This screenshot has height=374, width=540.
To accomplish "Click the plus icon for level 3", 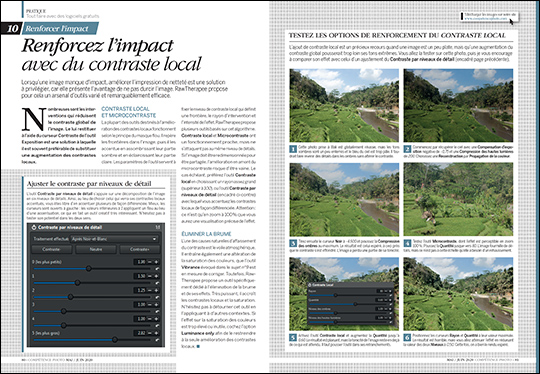I will pyautogui.click(x=156, y=305).
